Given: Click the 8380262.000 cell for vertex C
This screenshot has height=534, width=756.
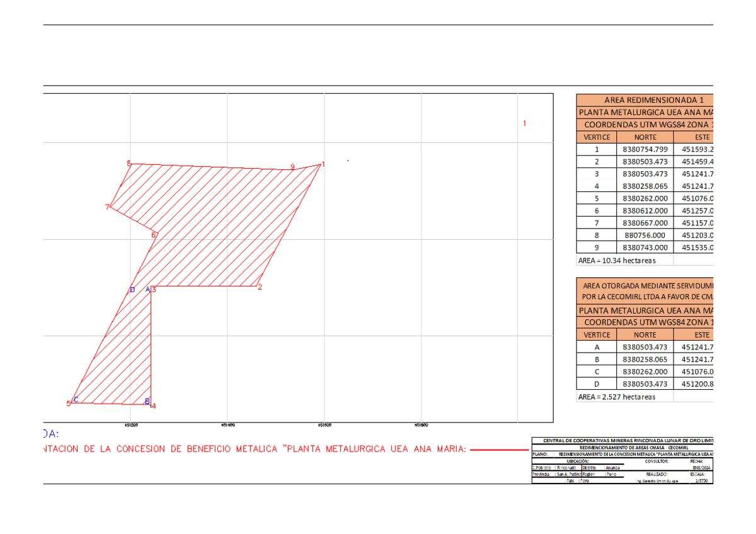Looking at the screenshot, I should pyautogui.click(x=644, y=372).
